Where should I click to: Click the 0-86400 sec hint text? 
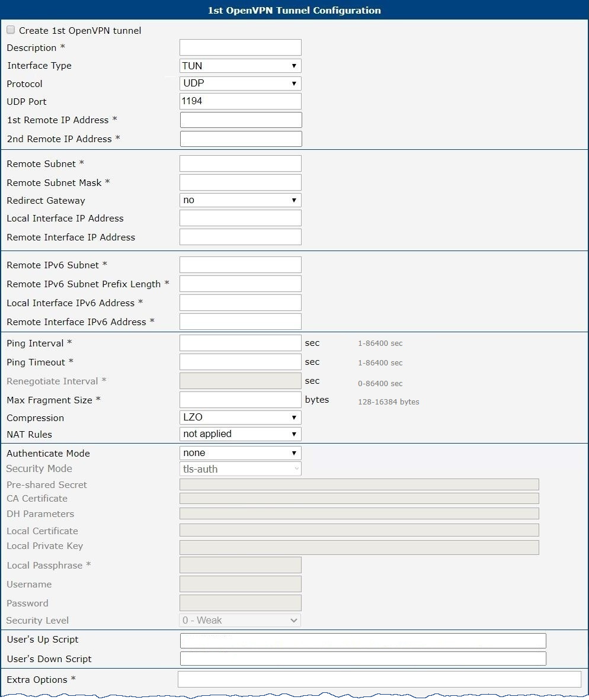pyautogui.click(x=380, y=384)
